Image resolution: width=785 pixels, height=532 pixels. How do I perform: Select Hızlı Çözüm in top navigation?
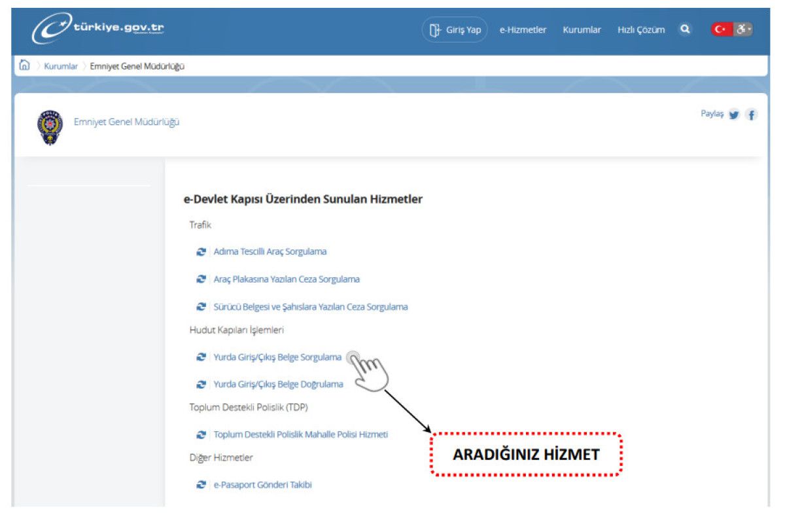coord(641,30)
